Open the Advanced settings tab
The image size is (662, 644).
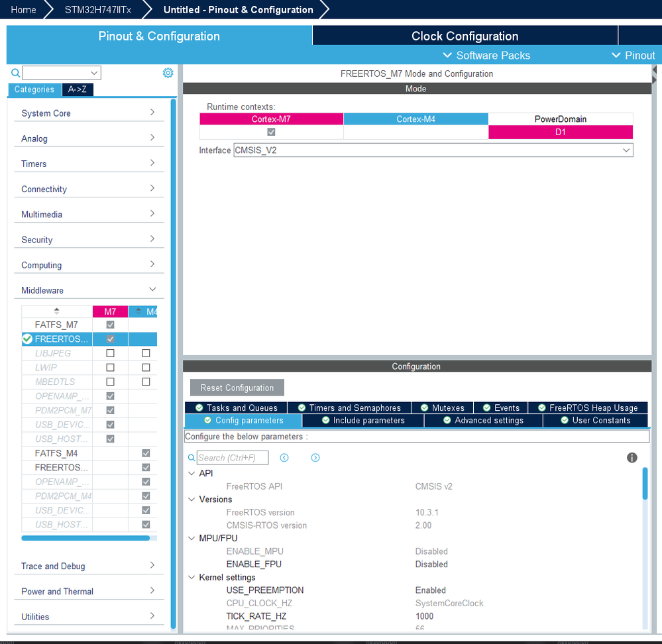(483, 420)
